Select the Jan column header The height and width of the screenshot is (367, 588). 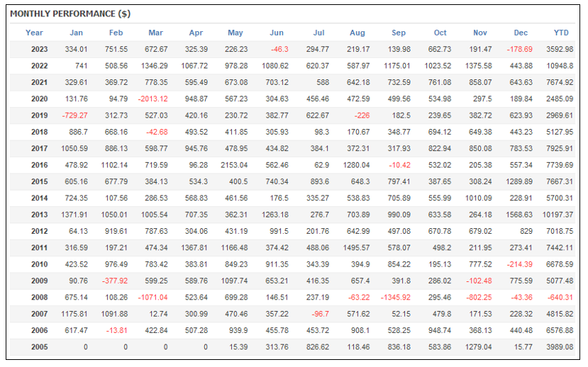76,33
